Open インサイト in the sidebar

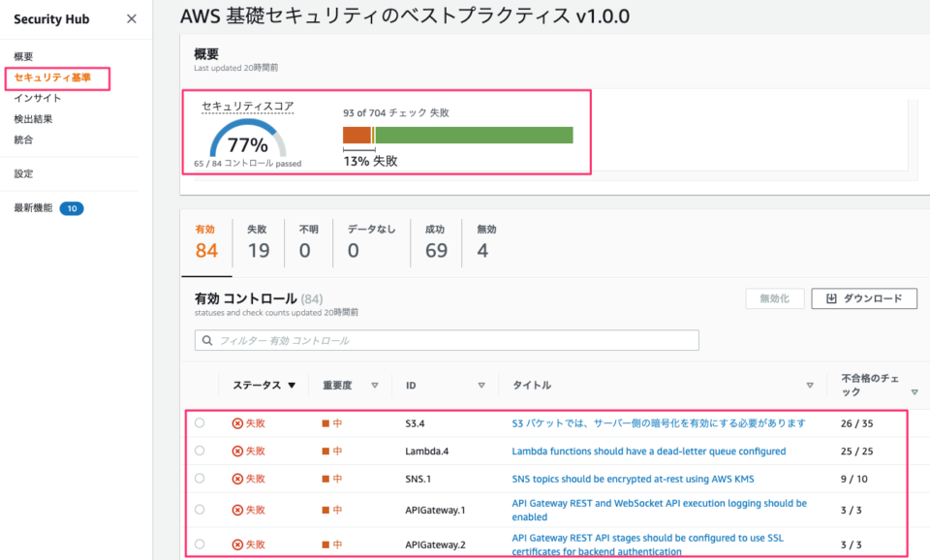pyautogui.click(x=38, y=98)
